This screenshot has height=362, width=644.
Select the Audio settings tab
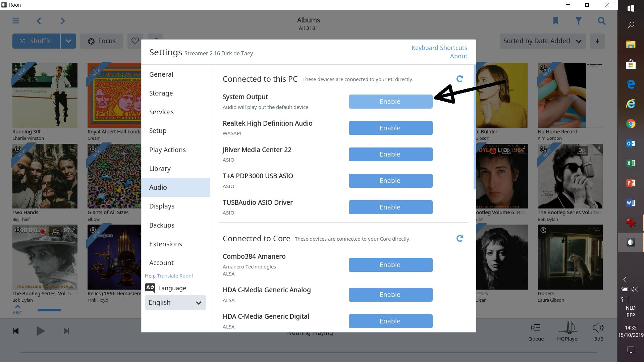coord(175,187)
